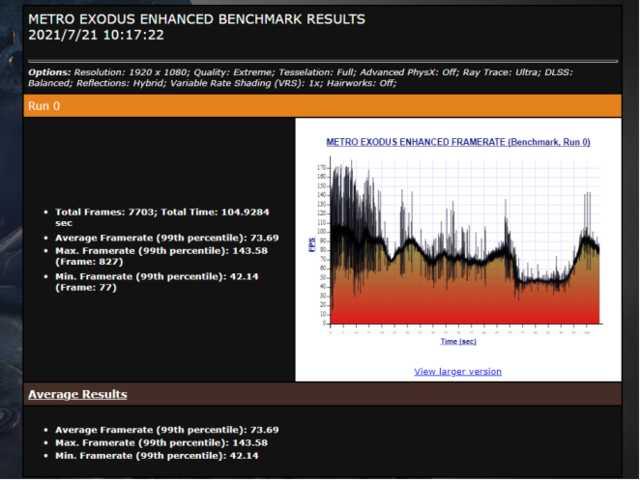Screen dimensions: 640x480
Task: Select Run 0 'Max. Framerate (99th percentile): 143.58'
Action: tap(161, 251)
